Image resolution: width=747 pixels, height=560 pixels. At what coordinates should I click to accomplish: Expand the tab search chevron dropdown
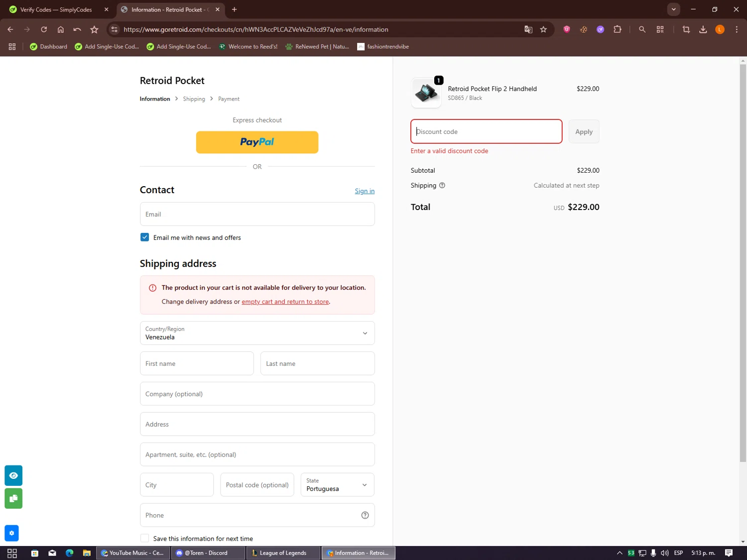click(673, 9)
